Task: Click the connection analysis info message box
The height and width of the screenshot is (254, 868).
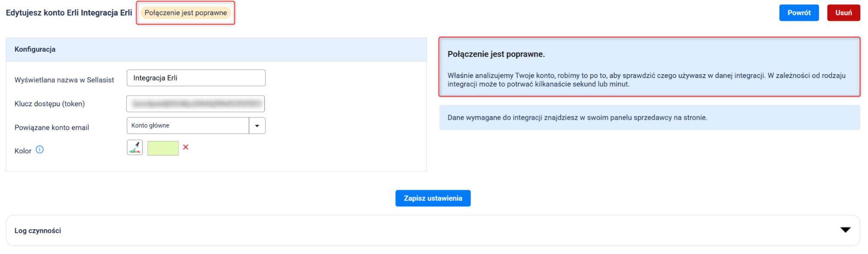Action: [649, 67]
